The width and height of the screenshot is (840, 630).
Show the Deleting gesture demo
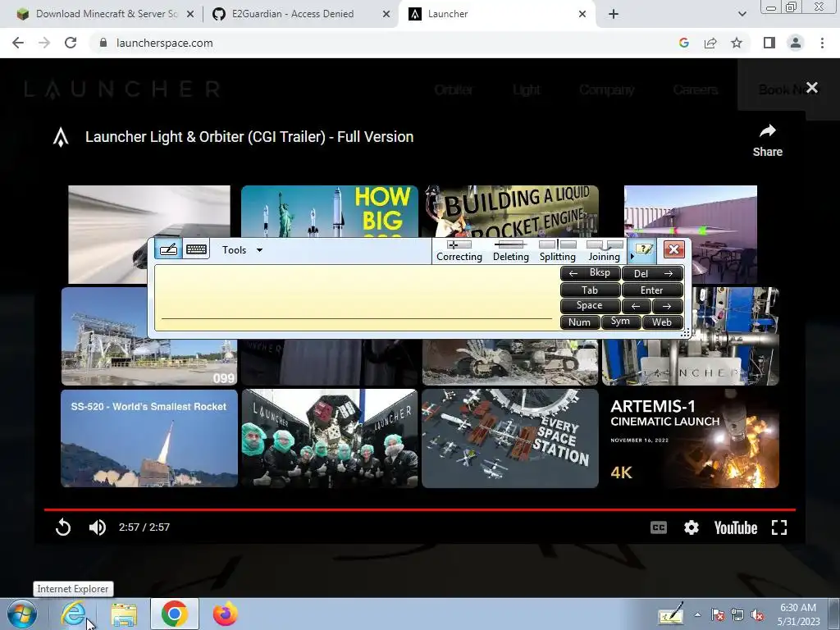coord(510,251)
